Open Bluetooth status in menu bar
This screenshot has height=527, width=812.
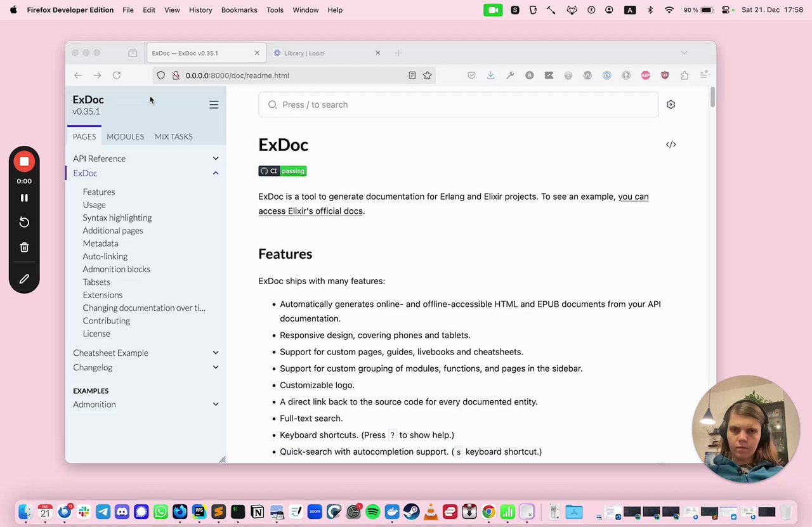click(x=650, y=10)
